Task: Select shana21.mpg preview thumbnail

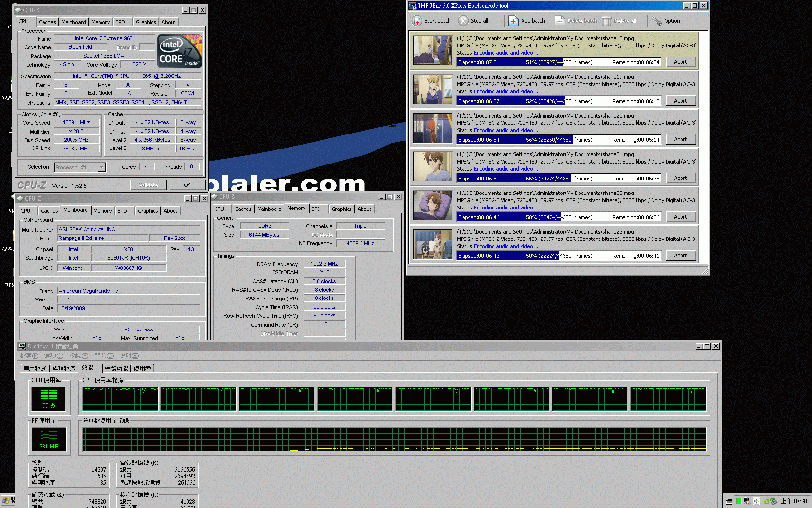Action: [x=433, y=166]
